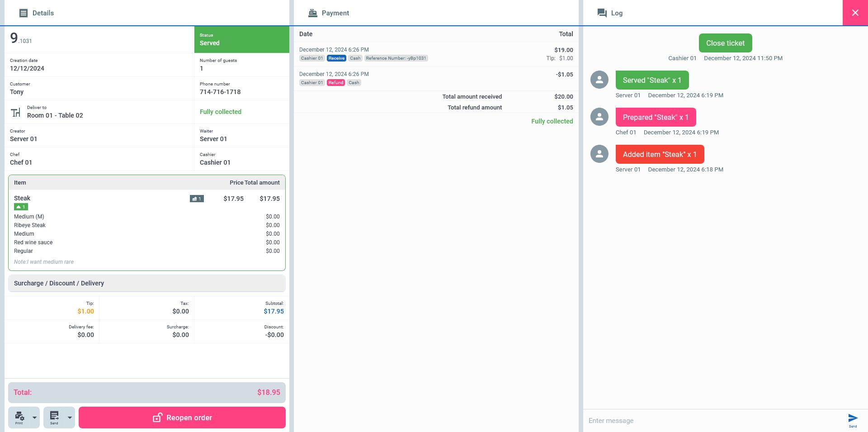Click the Payment cash register icon
This screenshot has width=868, height=432.
[312, 13]
